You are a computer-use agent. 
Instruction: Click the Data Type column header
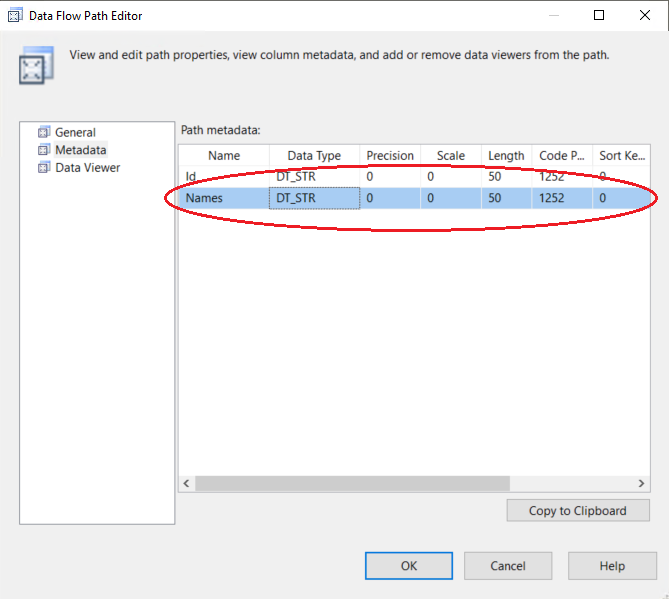[314, 156]
